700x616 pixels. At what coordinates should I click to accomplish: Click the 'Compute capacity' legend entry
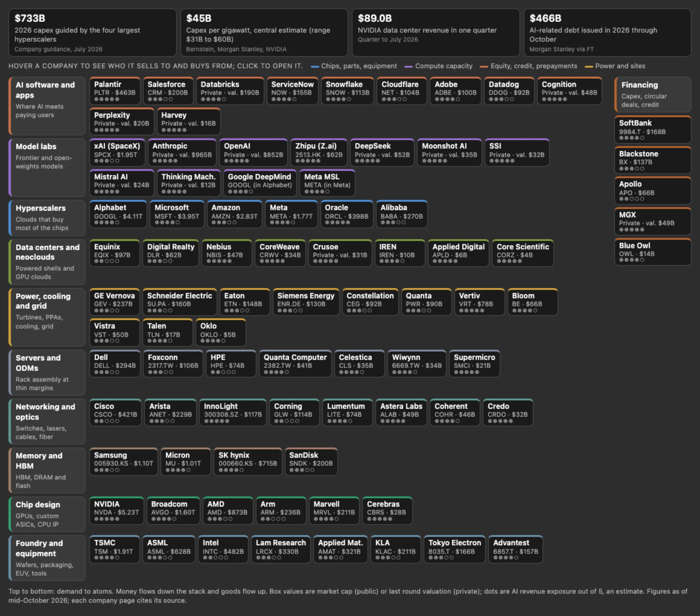tap(438, 66)
